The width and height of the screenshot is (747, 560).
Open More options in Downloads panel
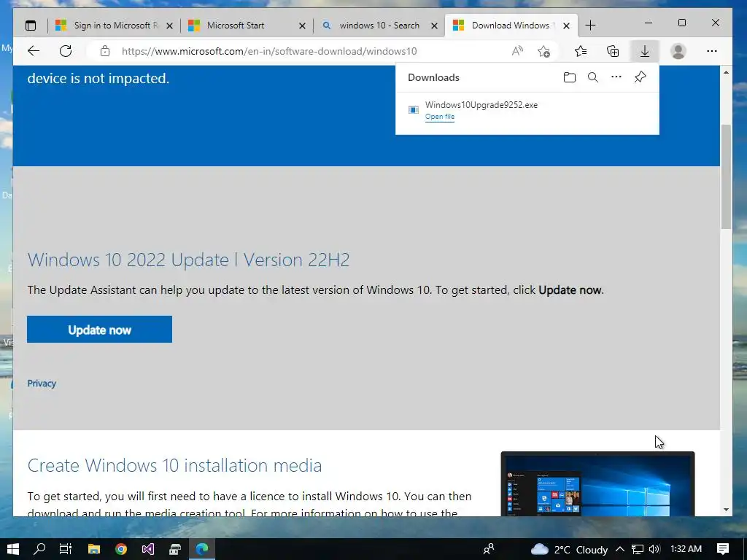click(x=616, y=77)
